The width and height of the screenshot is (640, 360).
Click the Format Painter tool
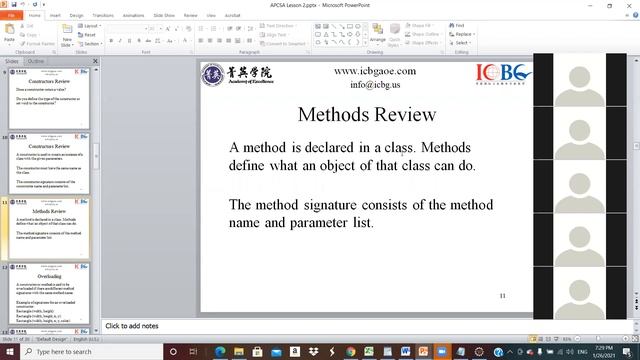pos(37,44)
